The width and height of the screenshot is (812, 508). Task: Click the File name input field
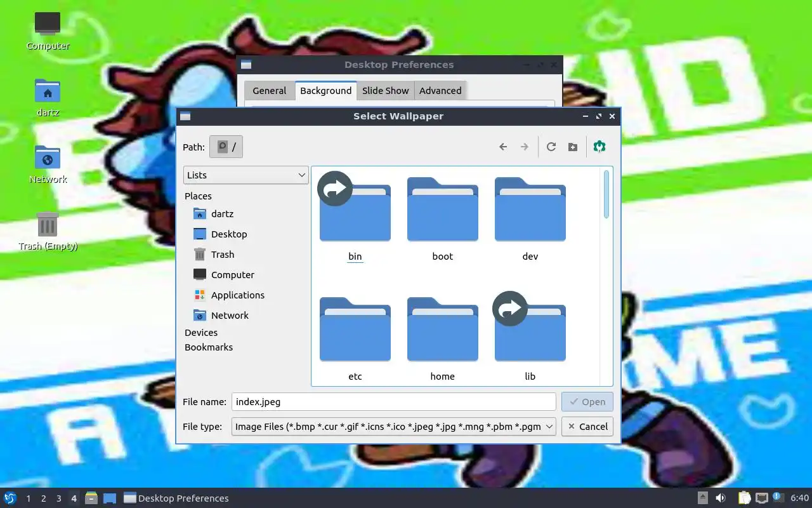(x=394, y=402)
